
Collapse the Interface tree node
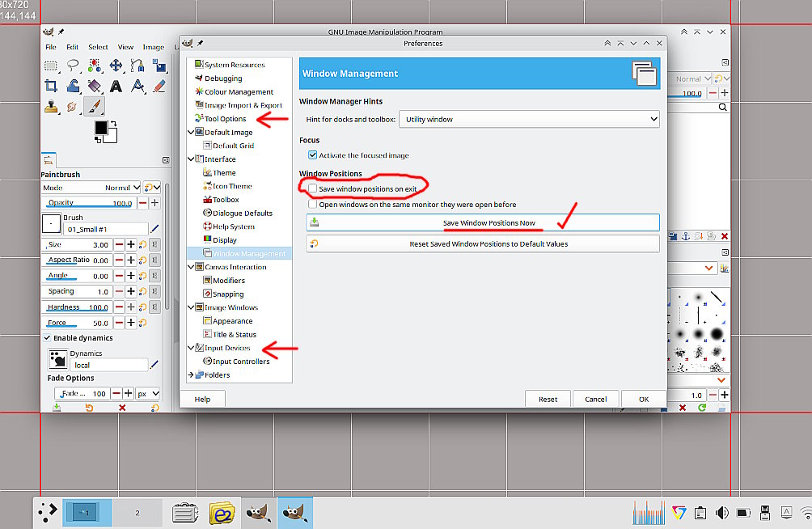191,159
